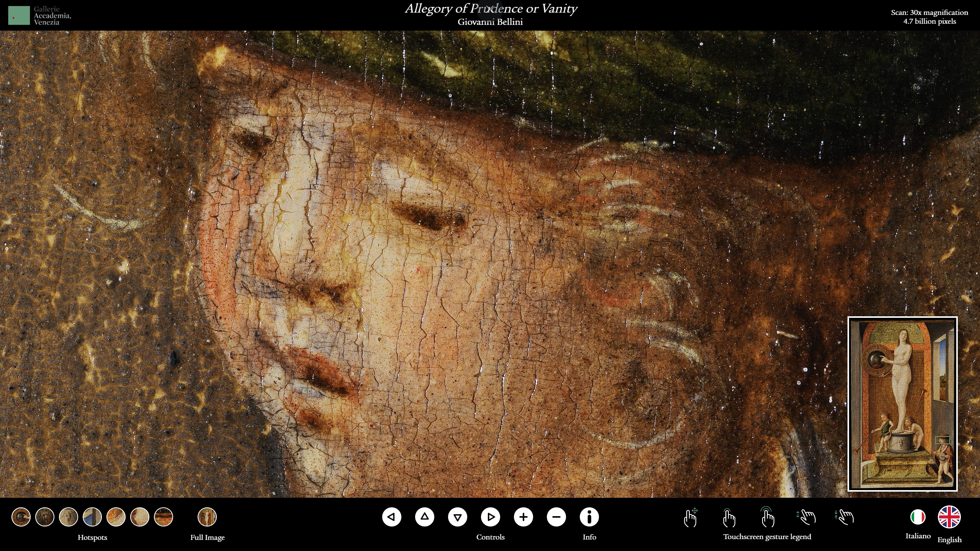Pan right with the right arrow control

pyautogui.click(x=491, y=517)
